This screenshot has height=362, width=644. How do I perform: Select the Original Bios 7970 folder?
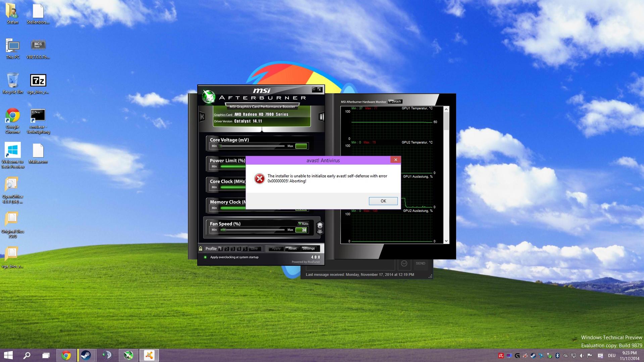coord(12,225)
